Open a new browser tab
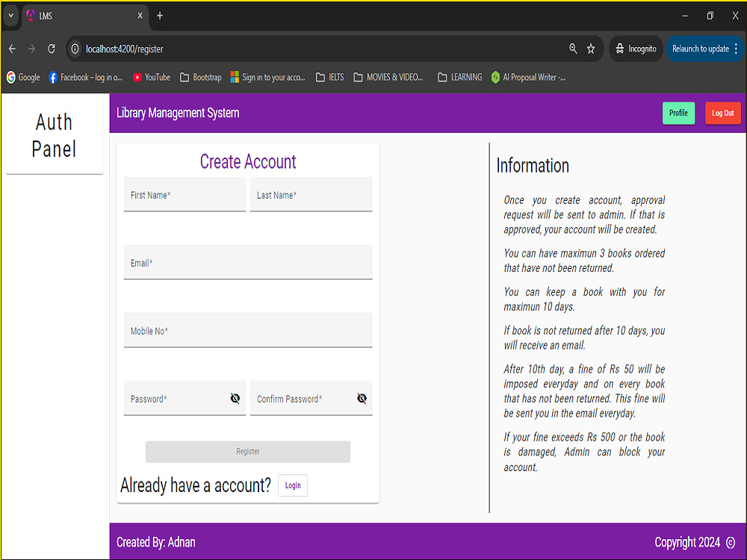Viewport: 747px width, 560px height. (x=160, y=16)
